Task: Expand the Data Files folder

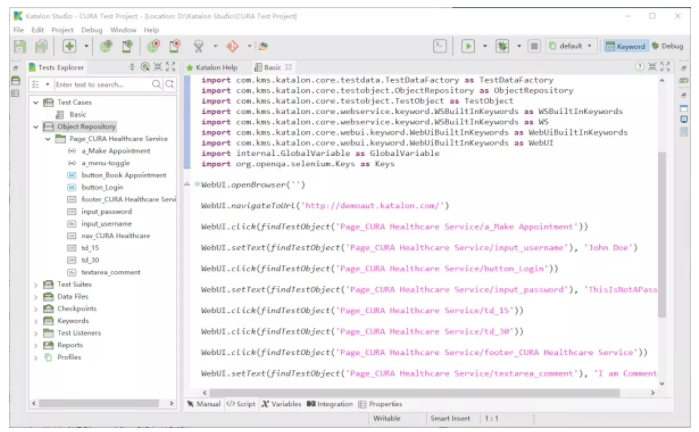Action: (36, 296)
